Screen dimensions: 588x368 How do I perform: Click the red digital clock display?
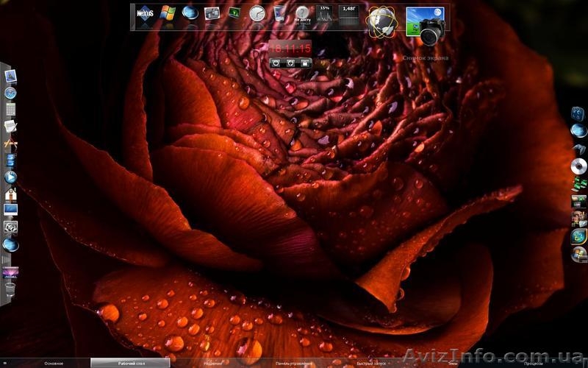point(290,48)
